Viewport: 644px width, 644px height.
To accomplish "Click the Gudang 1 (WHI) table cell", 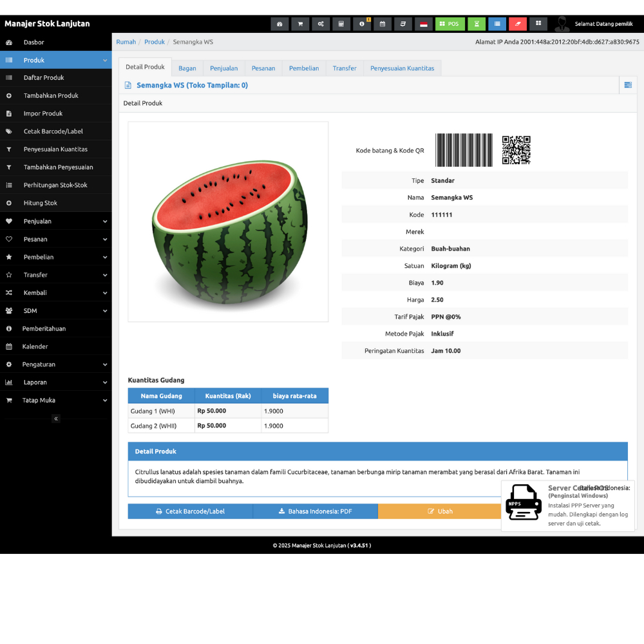I will coord(161,411).
